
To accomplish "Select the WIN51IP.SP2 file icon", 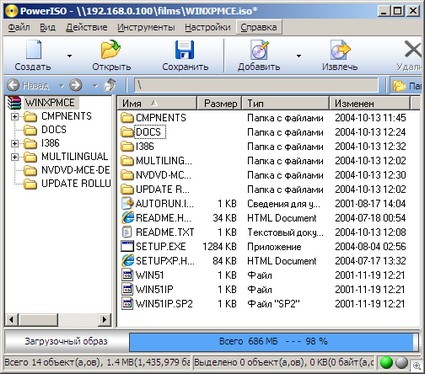I will [x=127, y=304].
